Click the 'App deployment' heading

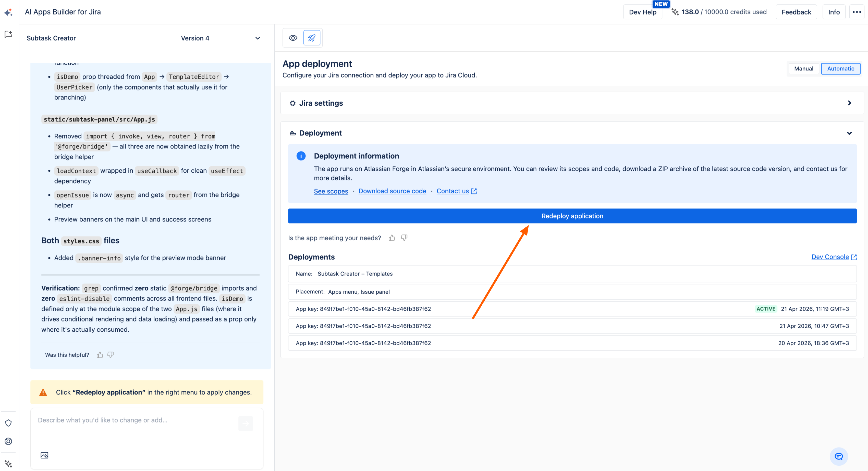point(317,64)
